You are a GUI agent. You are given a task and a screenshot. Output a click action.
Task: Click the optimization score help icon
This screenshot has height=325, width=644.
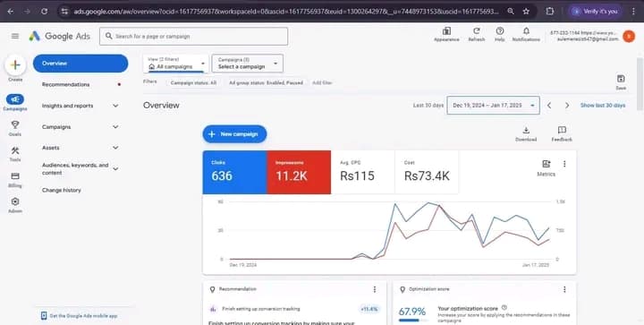(504, 308)
